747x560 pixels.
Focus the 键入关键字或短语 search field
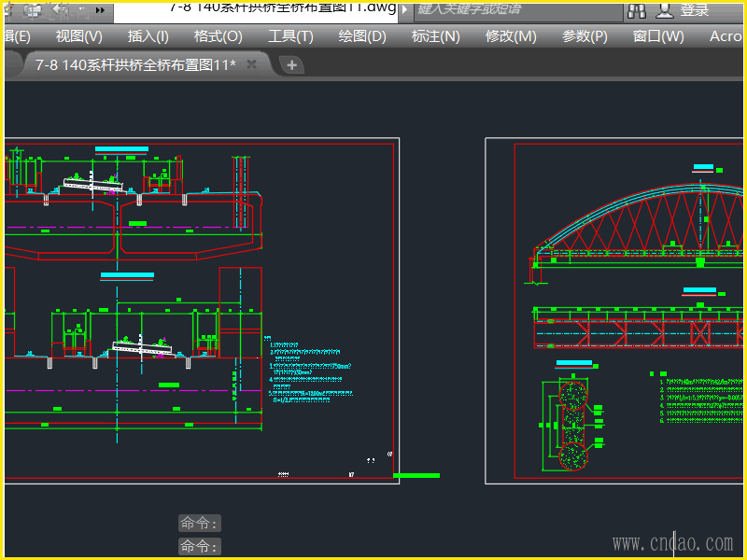coord(518,10)
